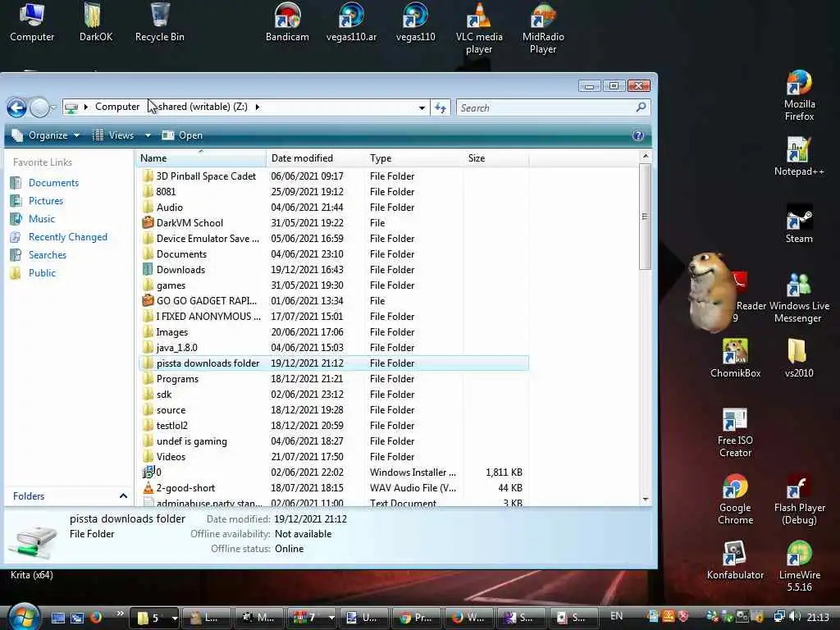Click the Refresh button beside the address bar
The width and height of the screenshot is (840, 630).
pos(441,107)
